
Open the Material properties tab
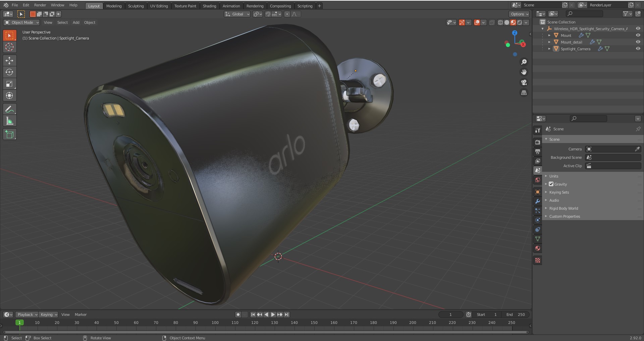538,248
